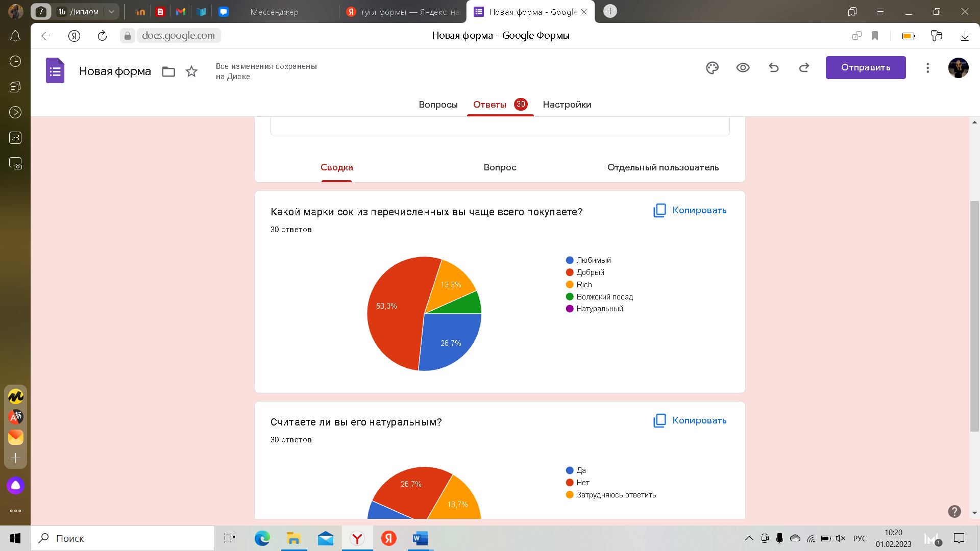Open the theme customization palette icon

click(712, 68)
